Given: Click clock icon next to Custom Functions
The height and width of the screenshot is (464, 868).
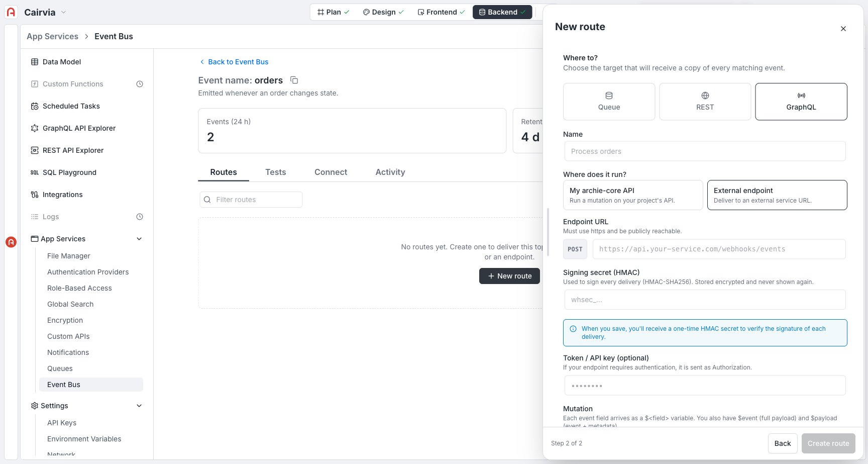Looking at the screenshot, I should pos(140,84).
